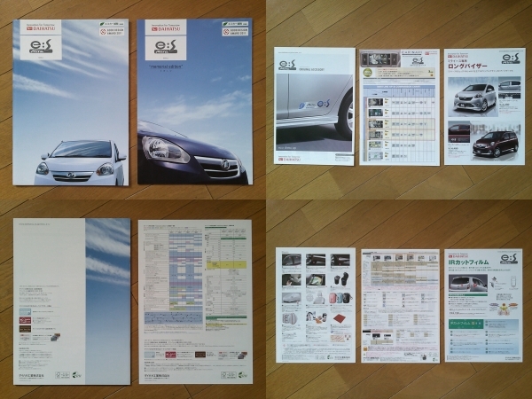Open the Car Navi comparison leaflet
Image resolution: width=532 pixels, height=399 pixels.
pyautogui.click(x=399, y=107)
